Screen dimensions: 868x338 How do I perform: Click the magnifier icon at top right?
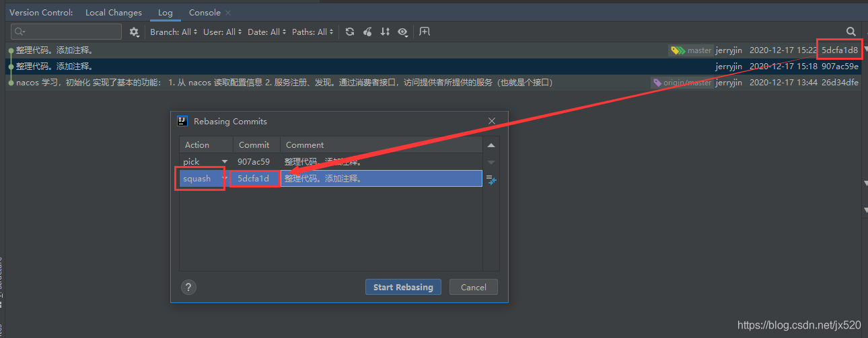[851, 32]
